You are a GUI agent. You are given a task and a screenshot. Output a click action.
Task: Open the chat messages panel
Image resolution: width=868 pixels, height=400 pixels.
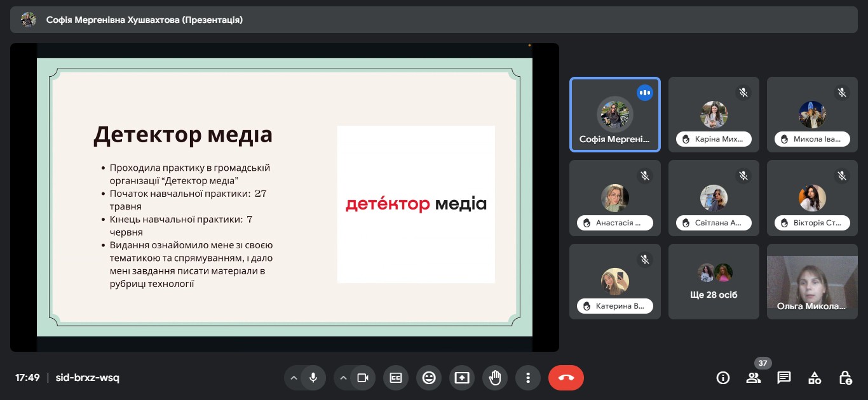[784, 378]
